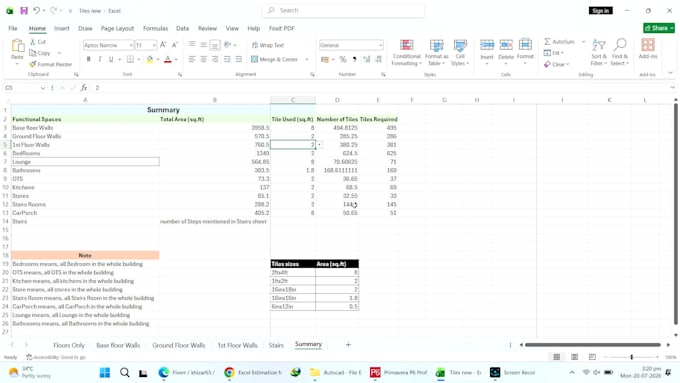Viewport: 680px width, 383px height.
Task: Click the Paste clipboard icon
Action: point(17,46)
